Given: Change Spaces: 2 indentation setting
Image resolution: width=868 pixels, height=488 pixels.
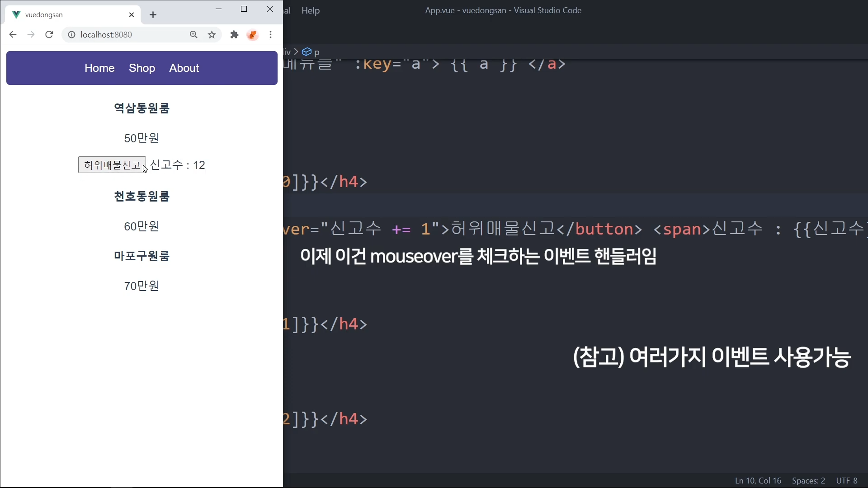Looking at the screenshot, I should click(x=808, y=481).
